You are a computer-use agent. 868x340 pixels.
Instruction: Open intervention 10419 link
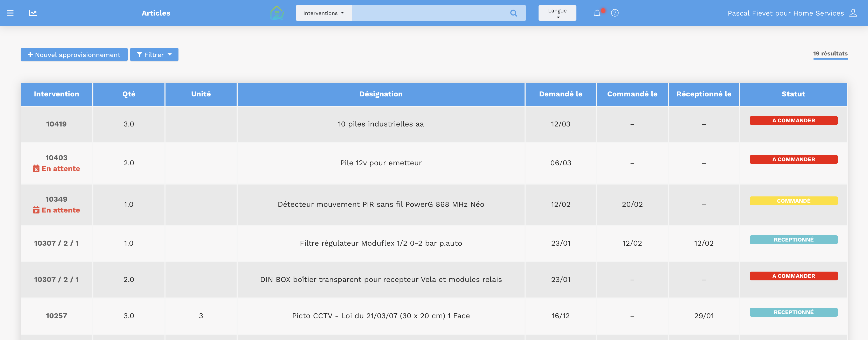pos(56,124)
